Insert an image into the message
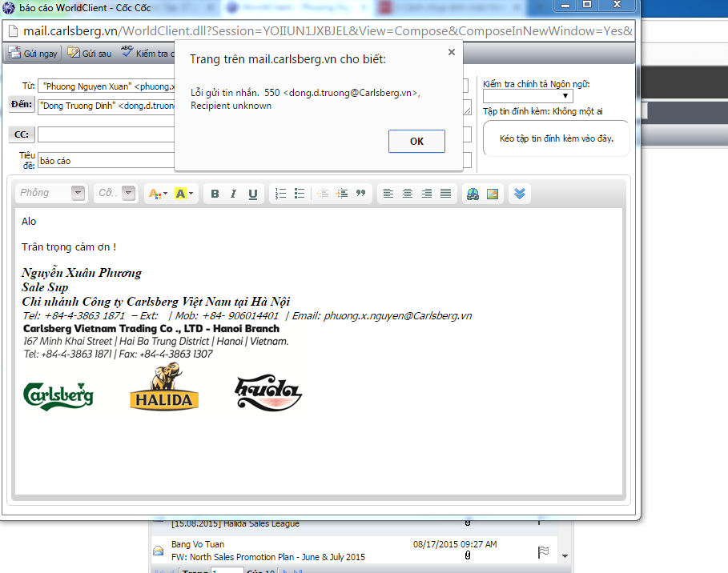The width and height of the screenshot is (728, 573). [493, 194]
